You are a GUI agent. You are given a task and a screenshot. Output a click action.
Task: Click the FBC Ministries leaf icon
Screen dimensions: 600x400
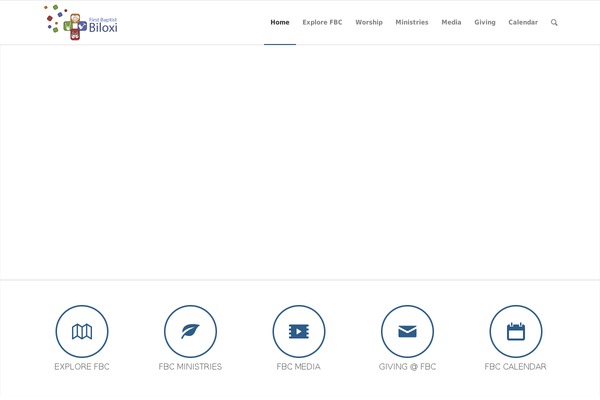(191, 331)
